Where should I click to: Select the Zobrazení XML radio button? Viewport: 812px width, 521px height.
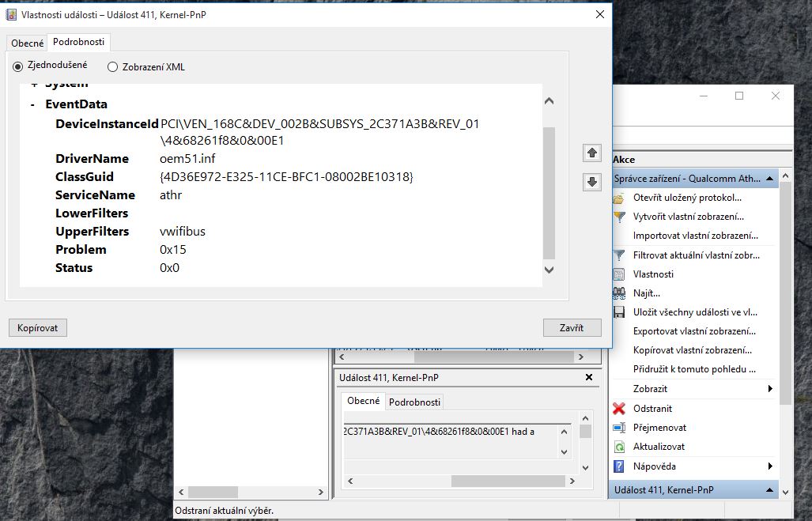112,67
